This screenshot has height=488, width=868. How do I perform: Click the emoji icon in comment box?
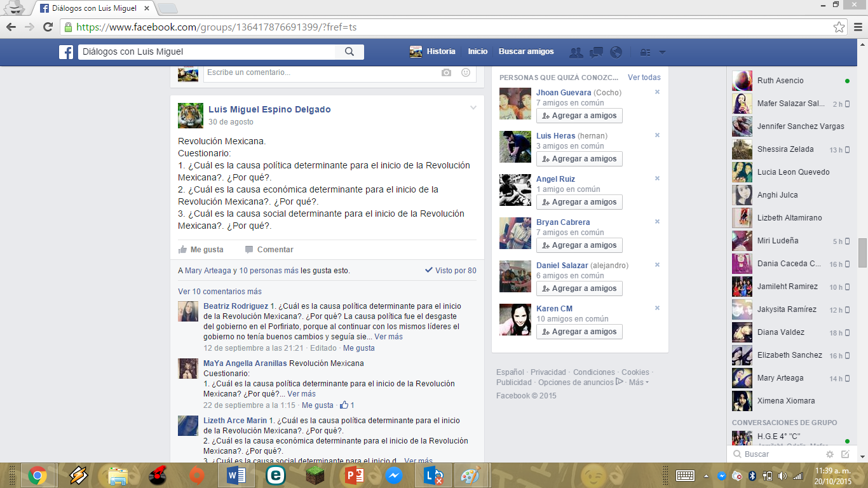[x=466, y=72]
